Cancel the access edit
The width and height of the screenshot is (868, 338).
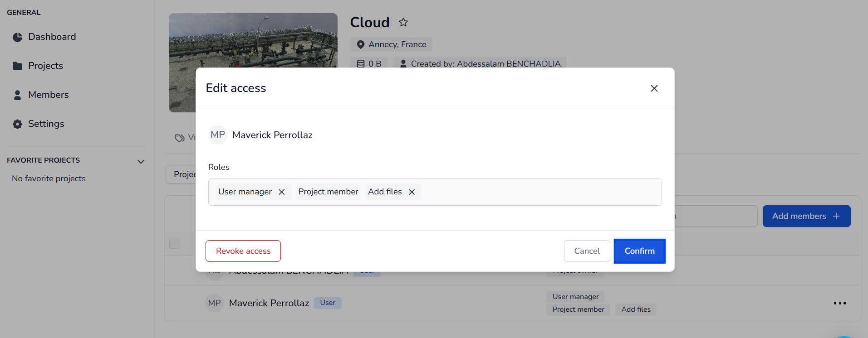click(x=587, y=251)
